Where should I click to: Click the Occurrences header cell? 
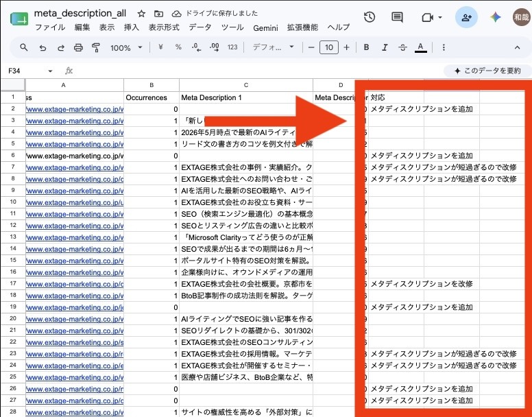tap(152, 97)
